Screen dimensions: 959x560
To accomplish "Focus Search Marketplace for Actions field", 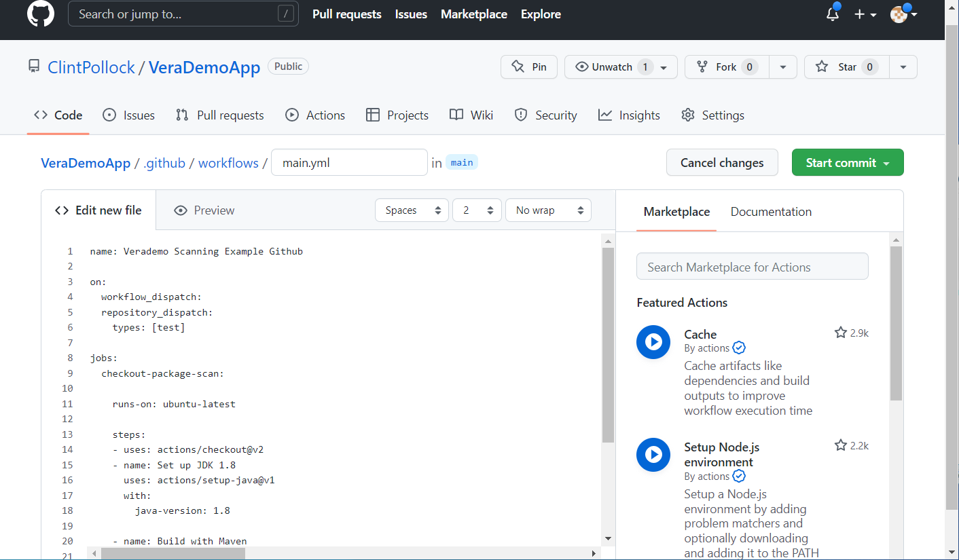I will 753,267.
